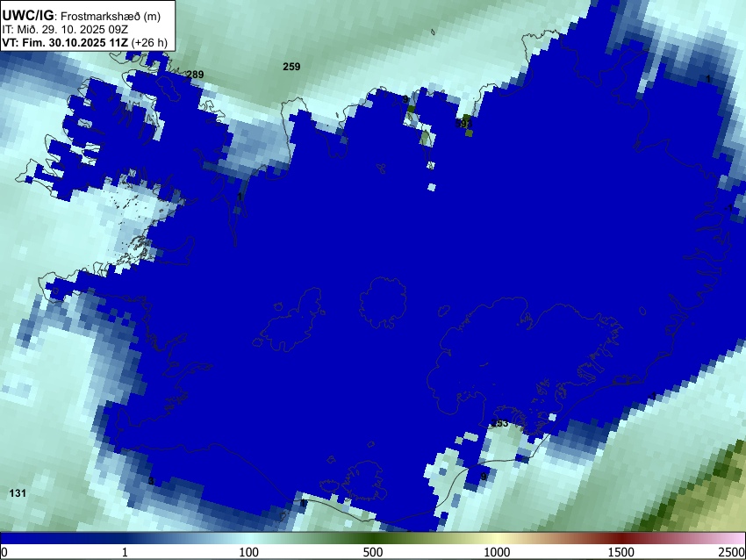The image size is (746, 560).
Task: Click the map value label '3' on south-west coast
Action: 151,481
